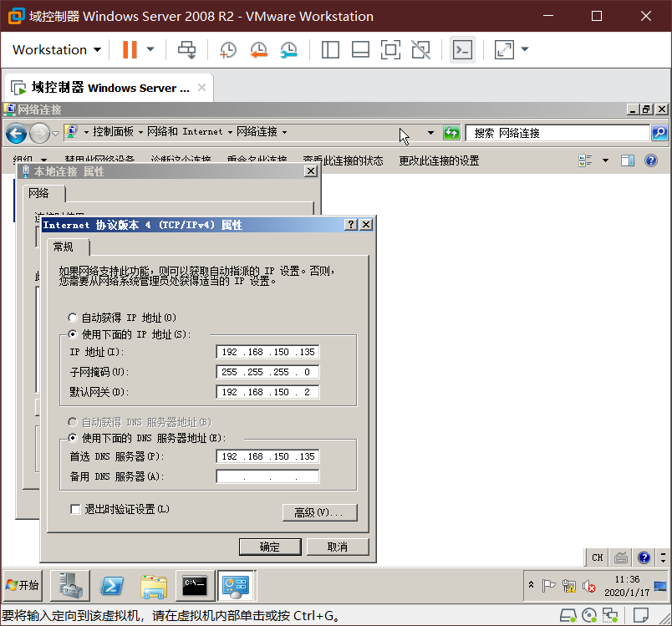Confirm with the 确定 button
672x626 pixels.
click(270, 547)
